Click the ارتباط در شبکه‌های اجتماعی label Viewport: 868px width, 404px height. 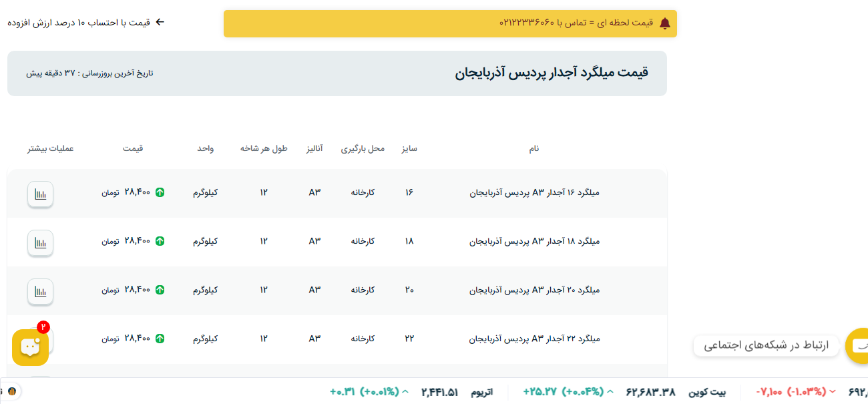[x=765, y=345]
